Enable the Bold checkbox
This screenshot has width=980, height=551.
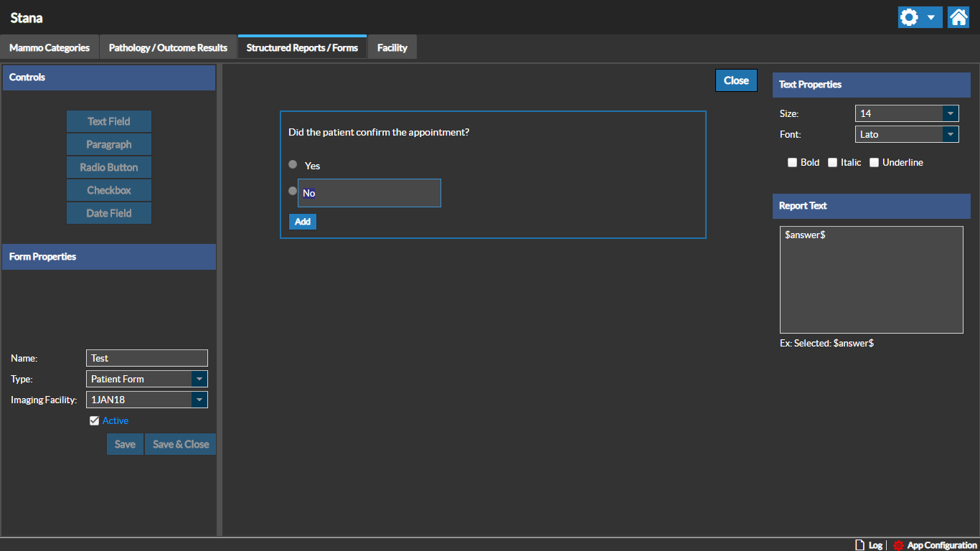pos(793,163)
